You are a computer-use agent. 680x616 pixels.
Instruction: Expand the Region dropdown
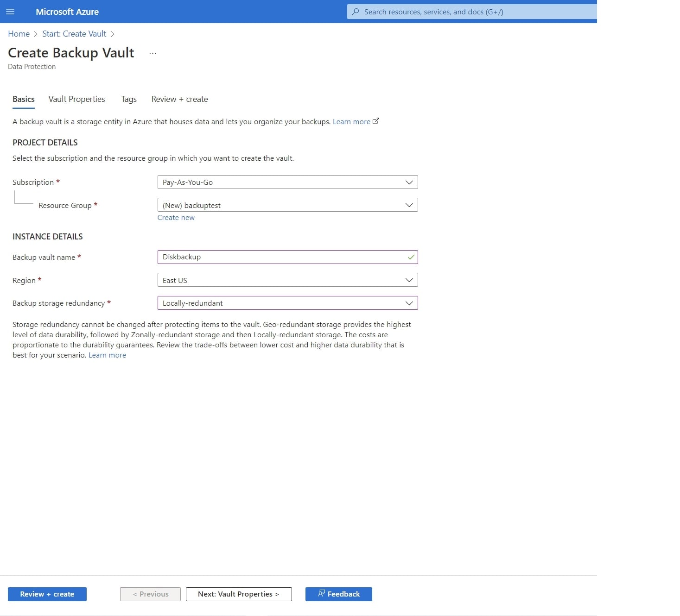tap(287, 280)
